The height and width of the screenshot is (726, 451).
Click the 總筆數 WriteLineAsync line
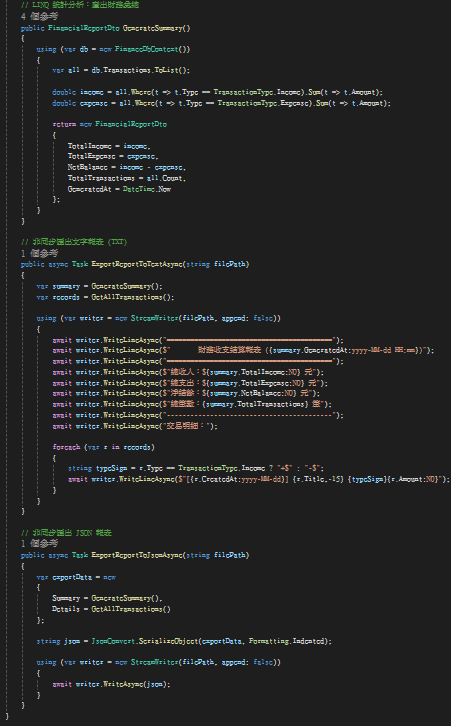[192, 405]
